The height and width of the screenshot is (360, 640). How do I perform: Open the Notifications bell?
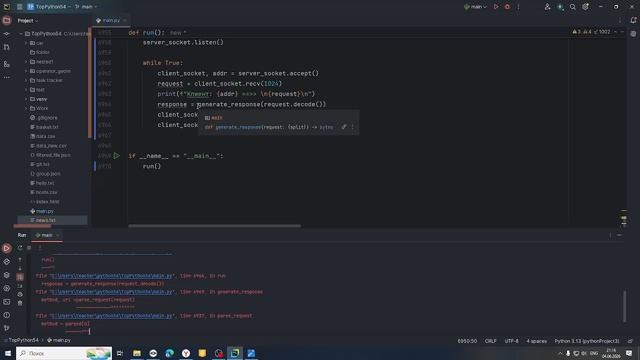(x=633, y=20)
